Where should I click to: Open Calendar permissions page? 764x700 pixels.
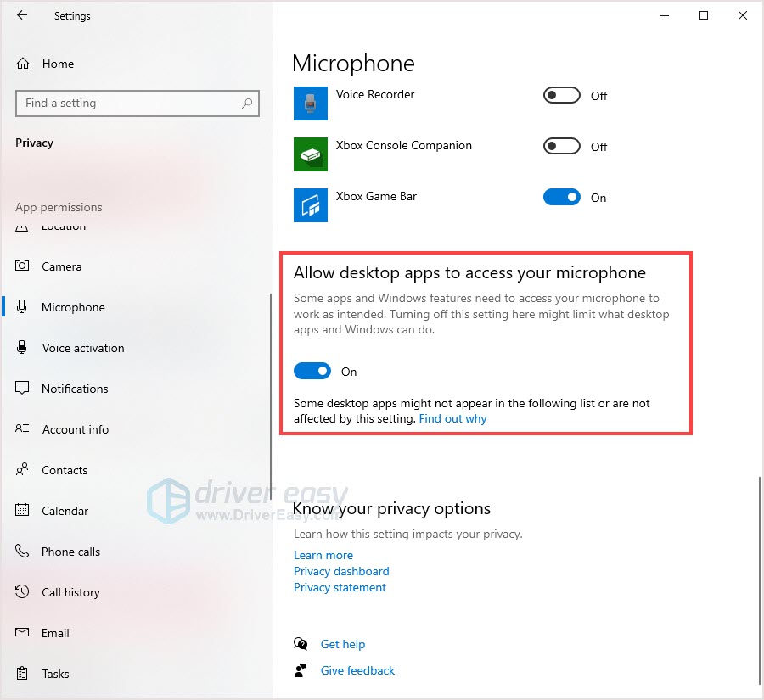pyautogui.click(x=65, y=511)
